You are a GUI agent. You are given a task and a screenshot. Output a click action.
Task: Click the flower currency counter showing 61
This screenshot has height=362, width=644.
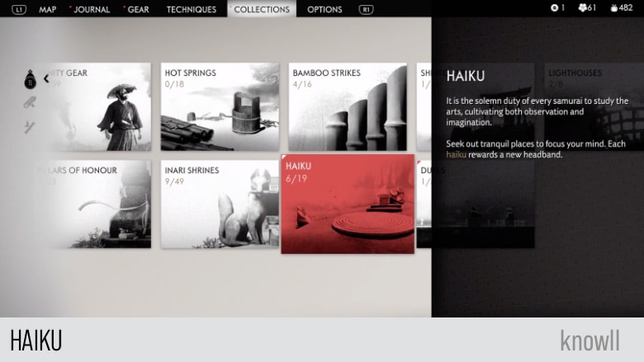[x=587, y=7]
